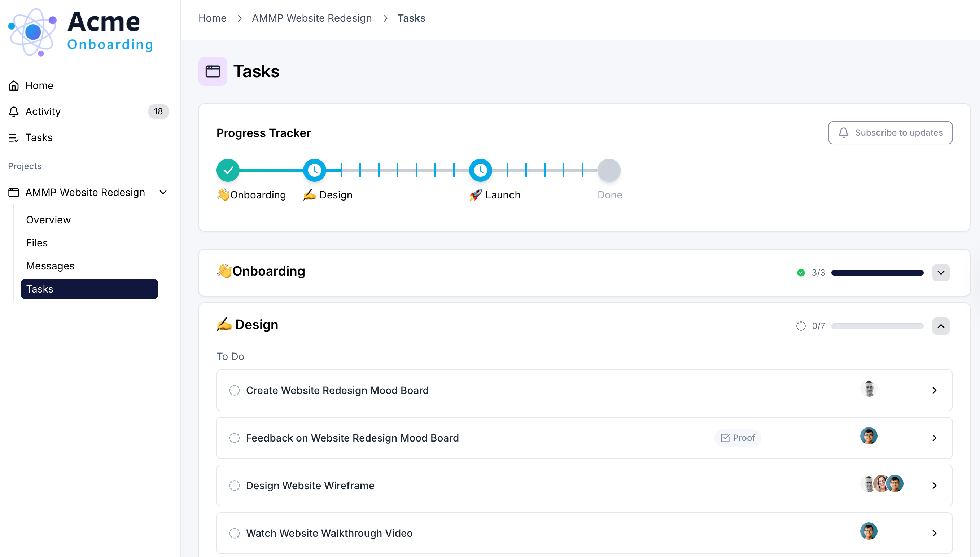Check off Design Website Wireframe task

tap(235, 486)
